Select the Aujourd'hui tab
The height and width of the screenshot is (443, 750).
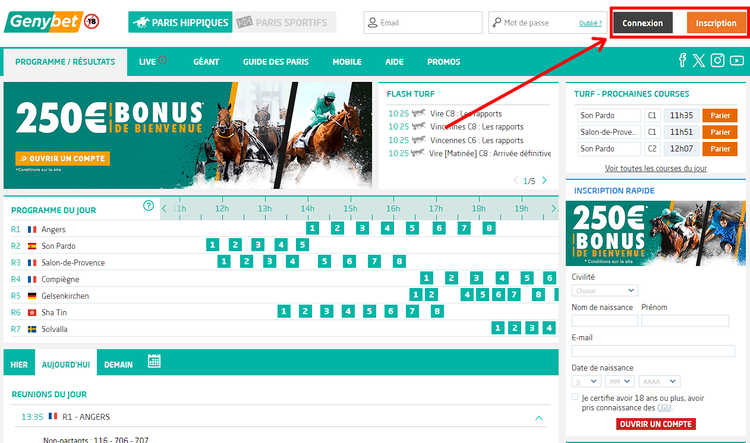(x=66, y=365)
